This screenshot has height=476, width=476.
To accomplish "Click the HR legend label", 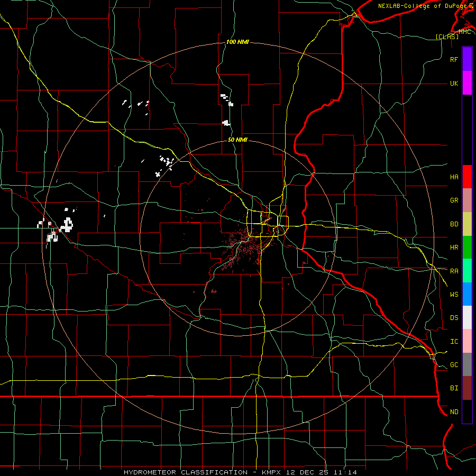I will coord(454,248).
